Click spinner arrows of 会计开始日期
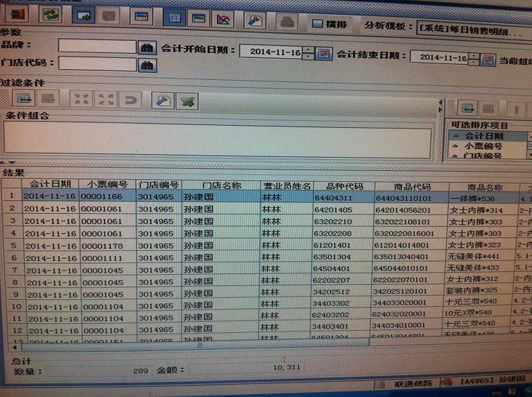532x397 pixels. (309, 53)
